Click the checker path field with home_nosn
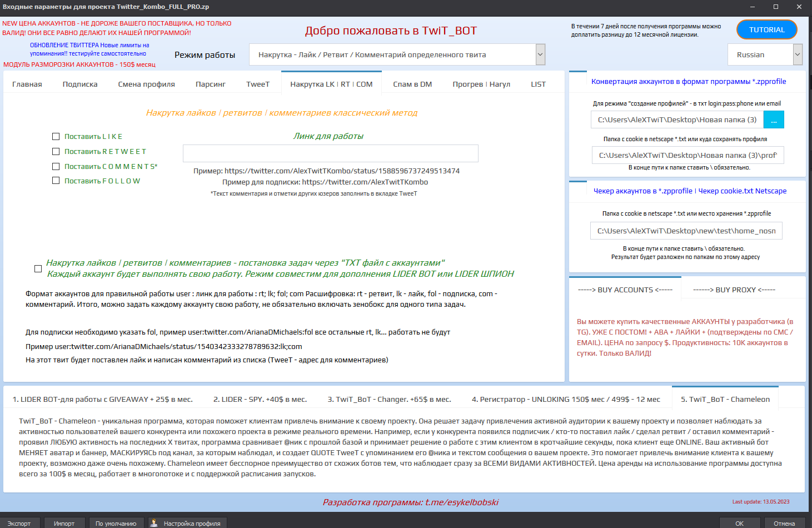This screenshot has height=528, width=812. point(686,231)
